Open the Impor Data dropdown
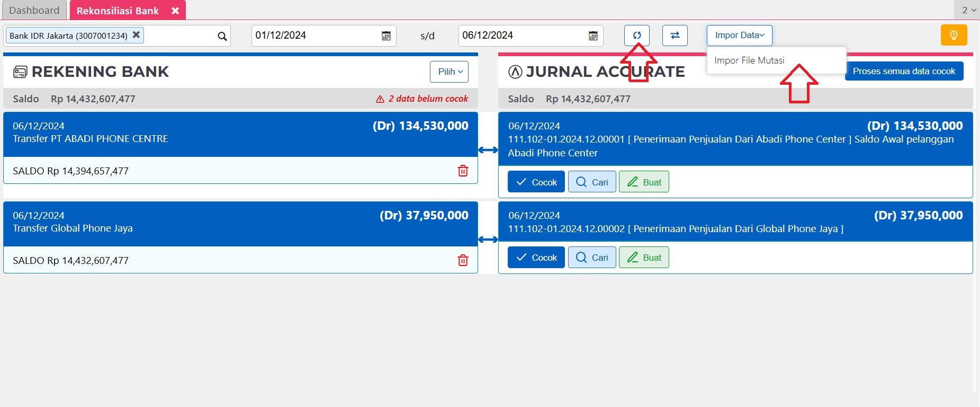This screenshot has width=980, height=407. [739, 36]
